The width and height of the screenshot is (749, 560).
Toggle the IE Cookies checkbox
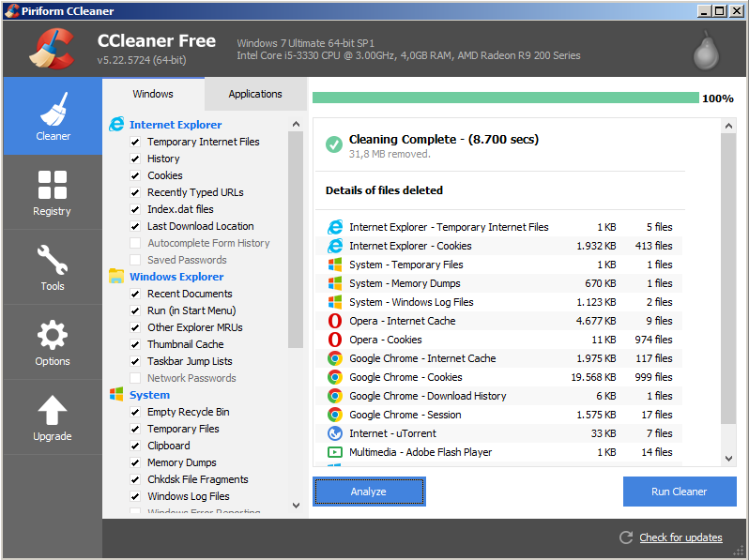[x=135, y=175]
